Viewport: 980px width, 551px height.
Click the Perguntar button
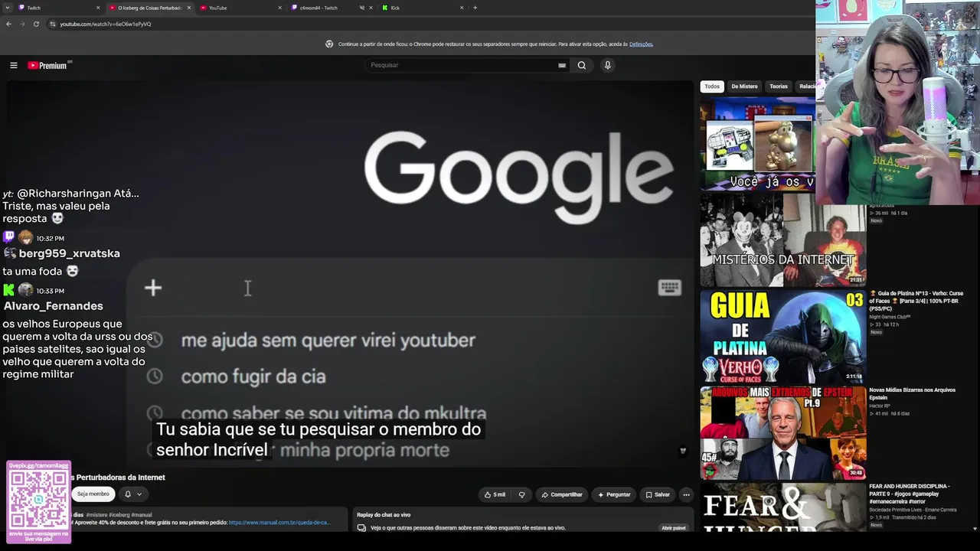point(614,494)
